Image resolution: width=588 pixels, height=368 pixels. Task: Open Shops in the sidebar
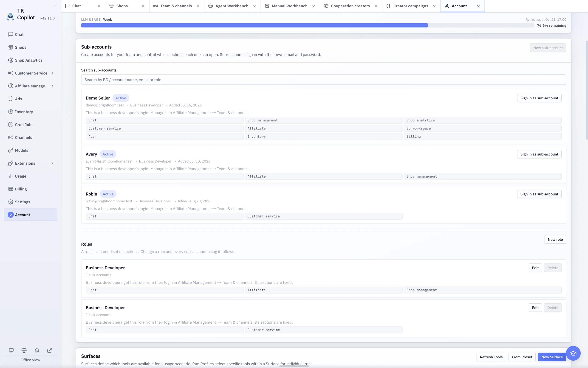[30, 47]
